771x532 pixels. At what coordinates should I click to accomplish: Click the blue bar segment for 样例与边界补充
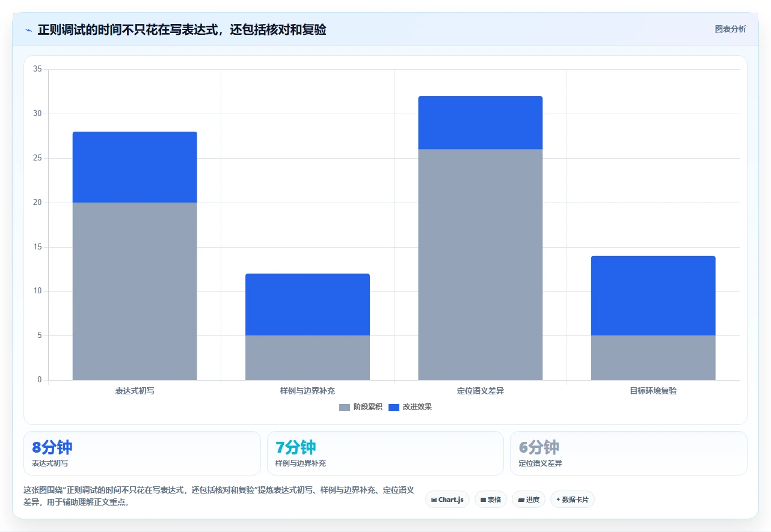307,305
